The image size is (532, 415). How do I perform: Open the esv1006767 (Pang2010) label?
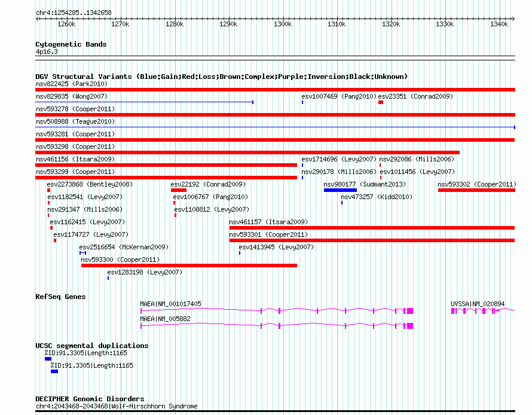(x=210, y=197)
